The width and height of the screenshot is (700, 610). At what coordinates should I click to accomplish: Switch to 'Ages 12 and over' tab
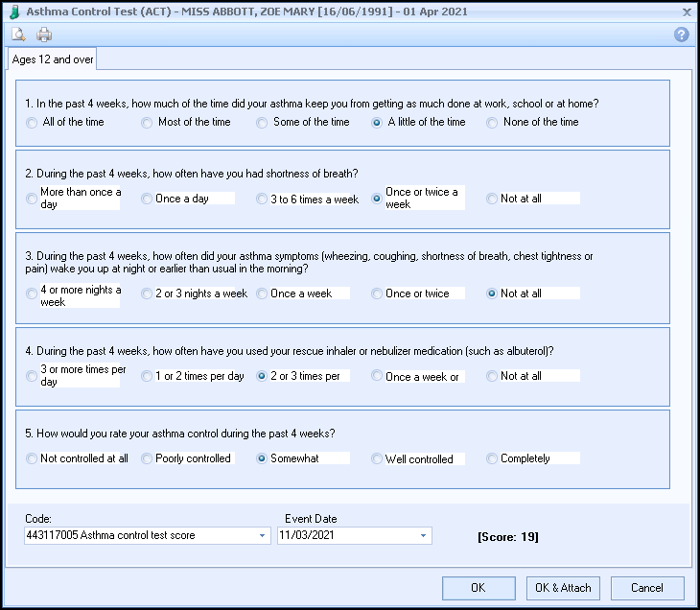pyautogui.click(x=53, y=59)
